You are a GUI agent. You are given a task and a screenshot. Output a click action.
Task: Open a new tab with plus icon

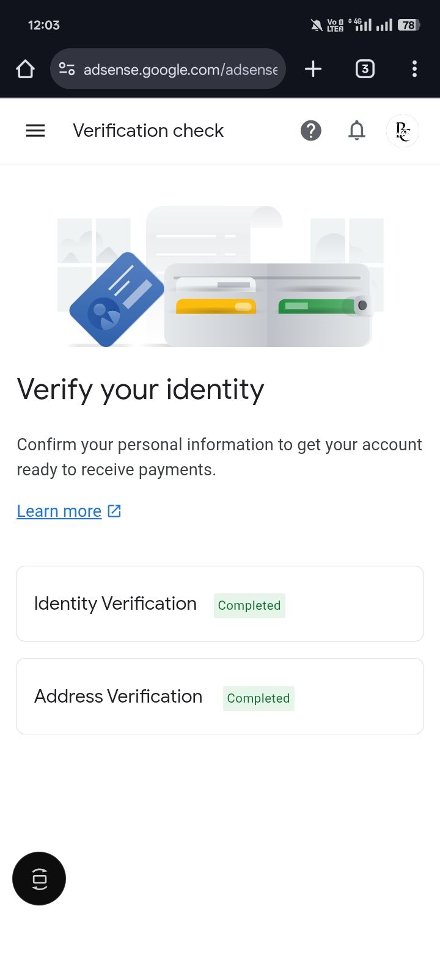pyautogui.click(x=313, y=69)
